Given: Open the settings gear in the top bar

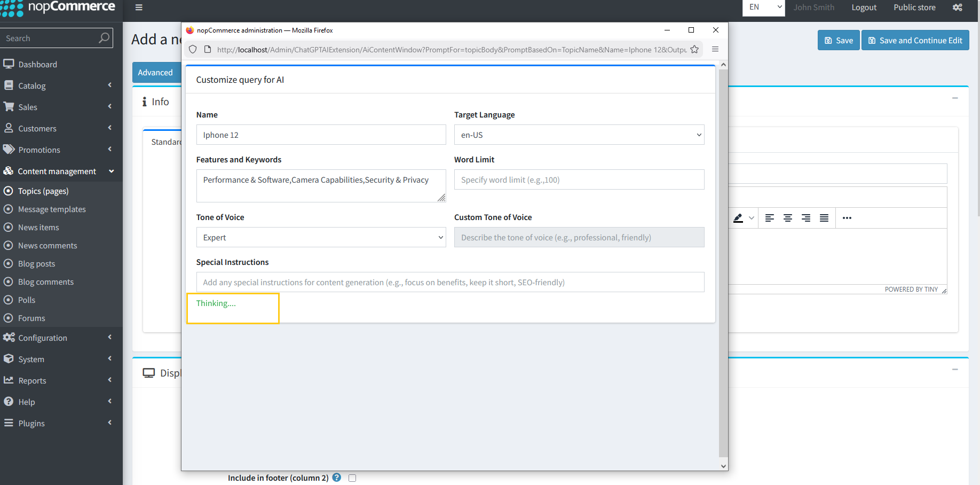Looking at the screenshot, I should [958, 7].
